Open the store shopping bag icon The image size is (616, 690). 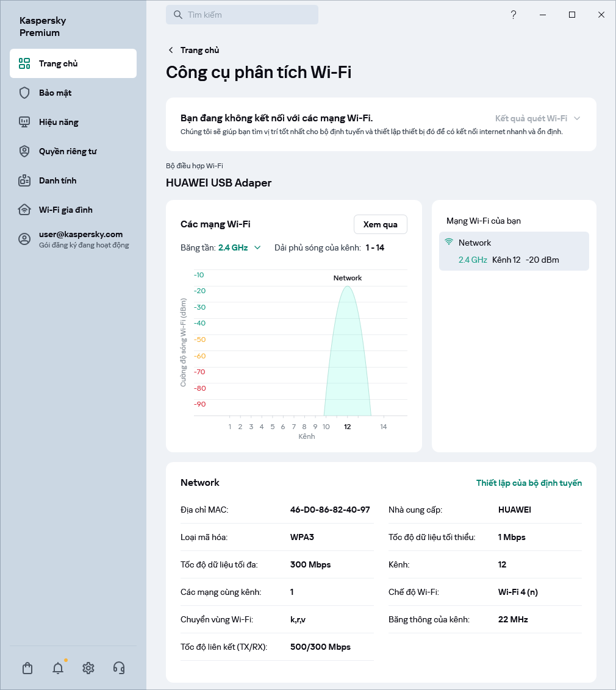coord(27,668)
